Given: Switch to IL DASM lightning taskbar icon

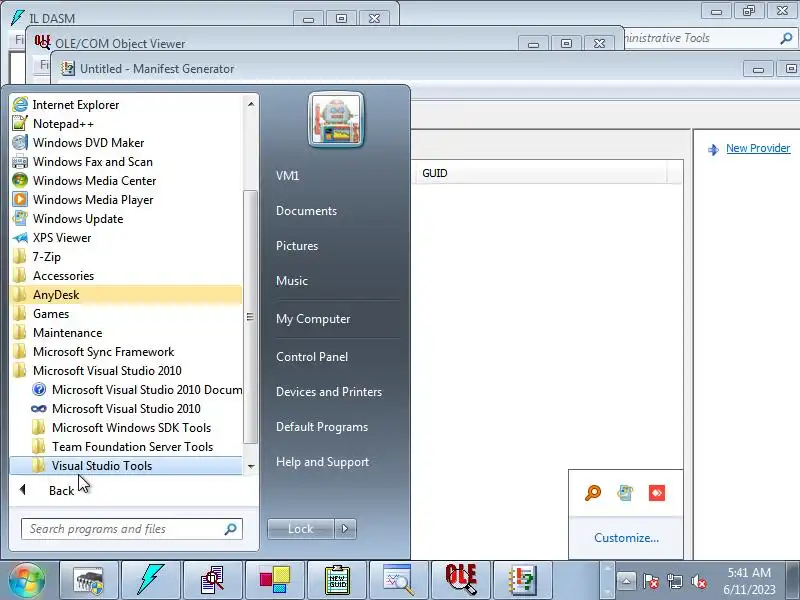Looking at the screenshot, I should point(151,581).
